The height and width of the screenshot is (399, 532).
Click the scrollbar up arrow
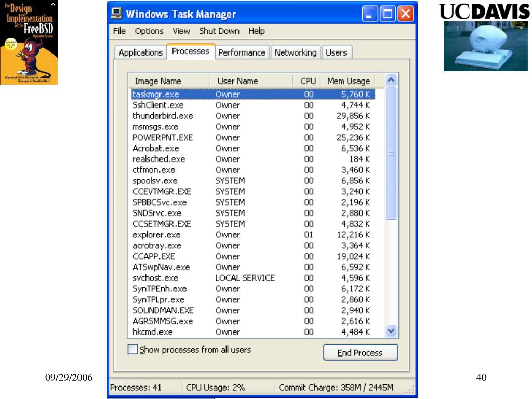click(x=391, y=80)
